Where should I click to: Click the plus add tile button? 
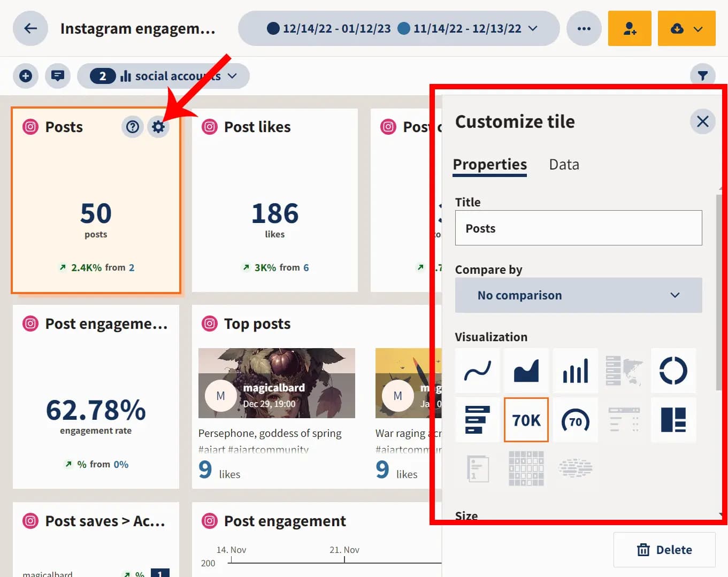point(26,76)
